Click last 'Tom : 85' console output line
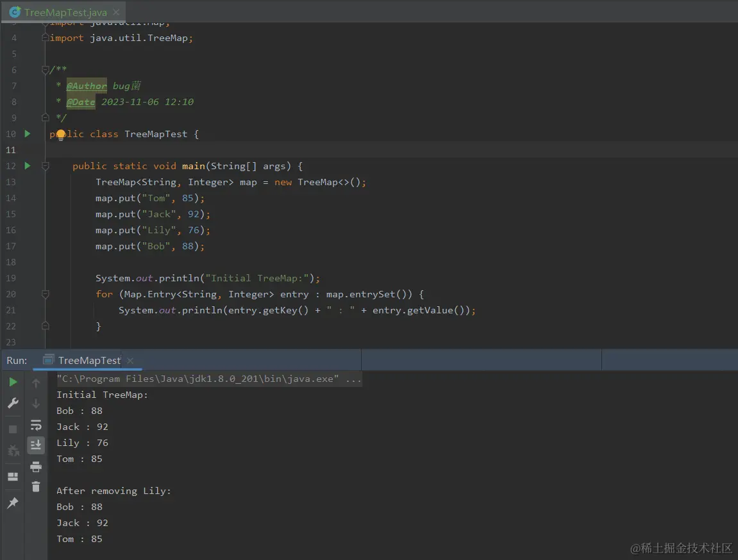Viewport: 738px width, 560px height. pyautogui.click(x=79, y=539)
